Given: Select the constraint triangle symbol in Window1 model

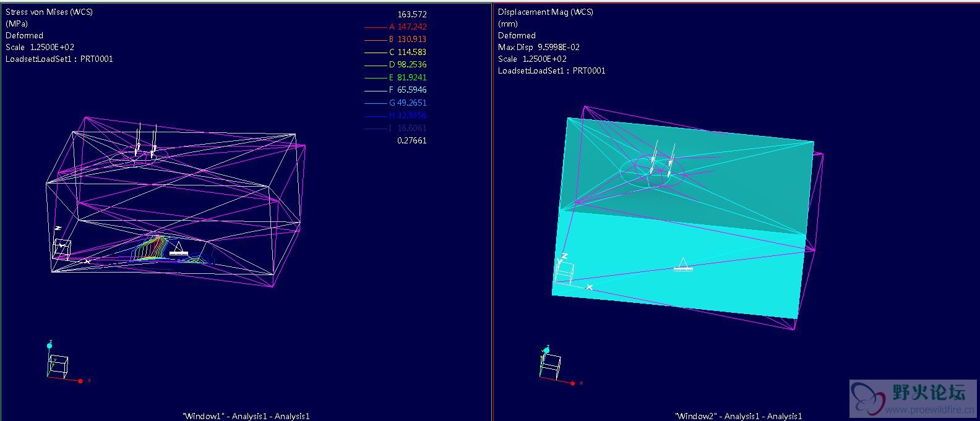Looking at the screenshot, I should point(178,249).
